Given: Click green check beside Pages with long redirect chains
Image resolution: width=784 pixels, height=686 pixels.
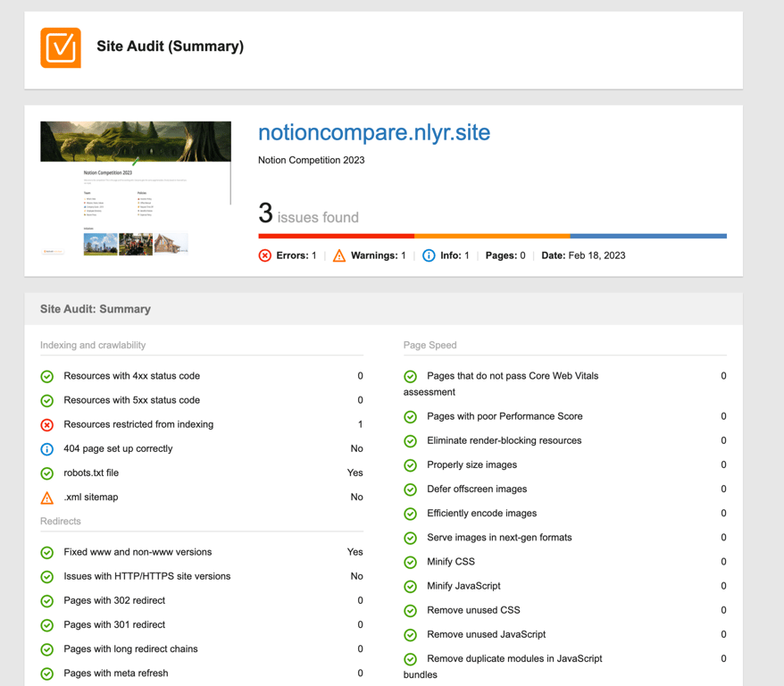Looking at the screenshot, I should [47, 649].
